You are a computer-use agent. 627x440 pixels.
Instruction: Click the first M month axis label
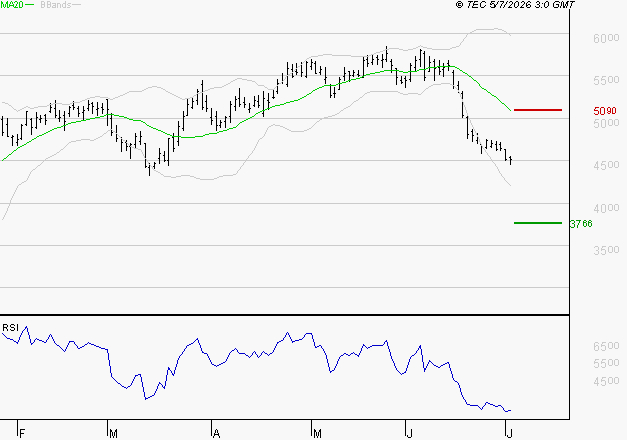click(114, 434)
